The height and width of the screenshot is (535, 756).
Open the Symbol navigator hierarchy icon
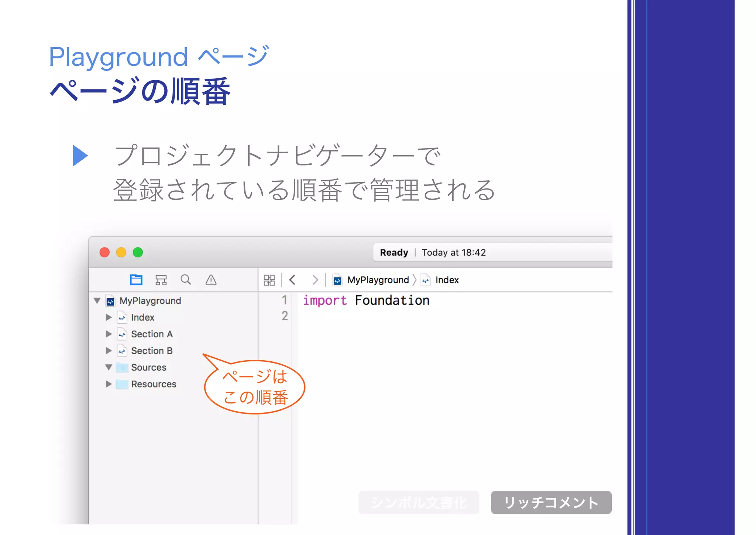click(x=161, y=280)
